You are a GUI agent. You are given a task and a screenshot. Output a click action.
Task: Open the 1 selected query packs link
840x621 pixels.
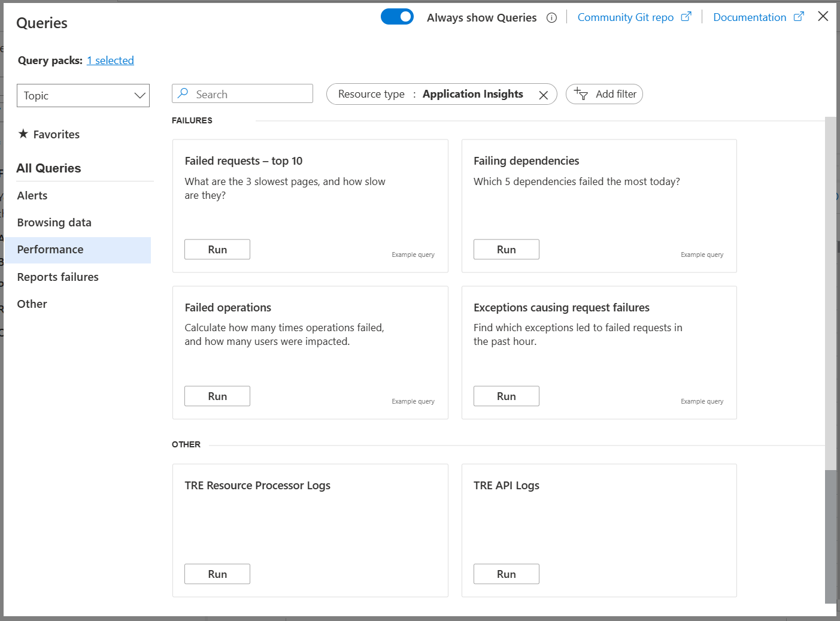coord(110,60)
